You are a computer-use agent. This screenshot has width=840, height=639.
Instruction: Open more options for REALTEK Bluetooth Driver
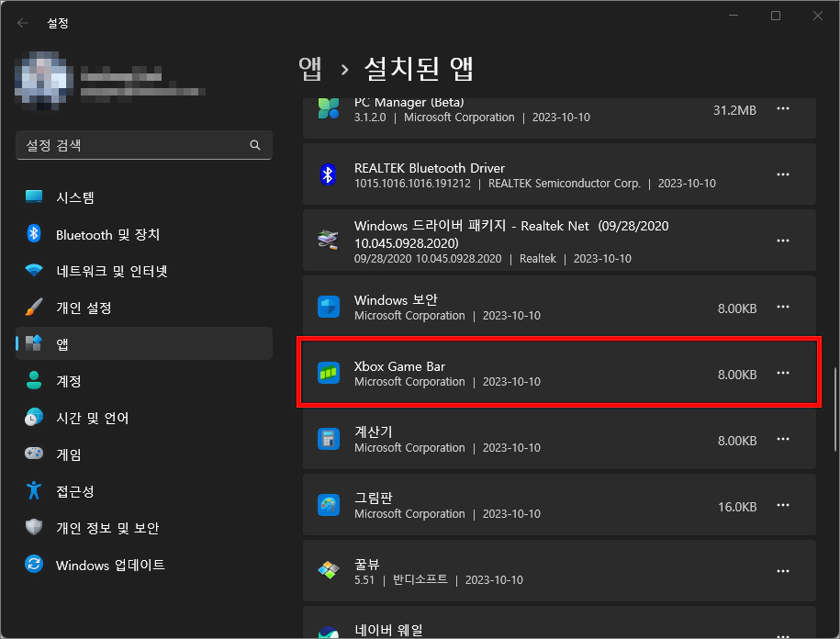(x=783, y=174)
